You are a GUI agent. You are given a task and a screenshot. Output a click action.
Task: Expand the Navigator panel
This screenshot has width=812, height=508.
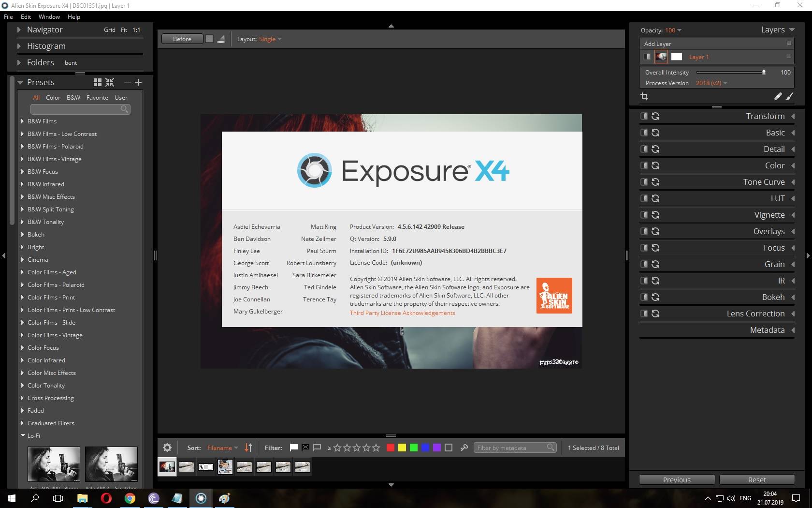click(x=19, y=30)
